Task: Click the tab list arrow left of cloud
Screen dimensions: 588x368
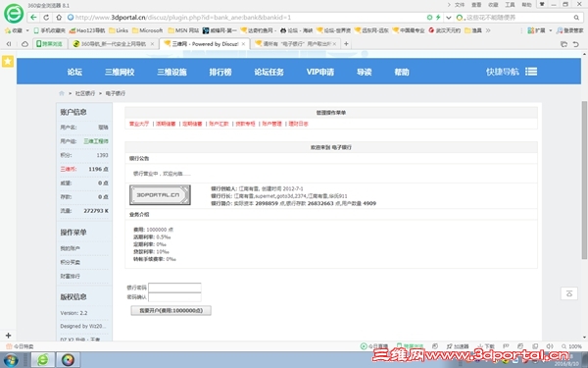Action: 9,44
